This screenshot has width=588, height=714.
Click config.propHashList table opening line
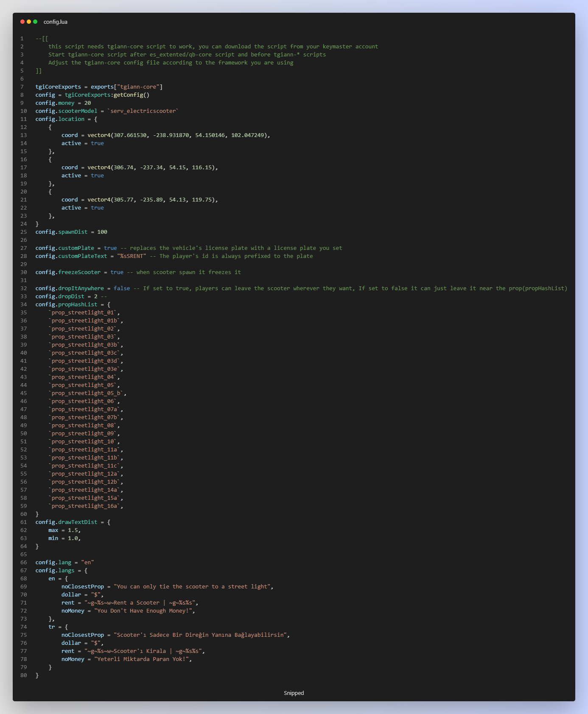[x=73, y=305]
